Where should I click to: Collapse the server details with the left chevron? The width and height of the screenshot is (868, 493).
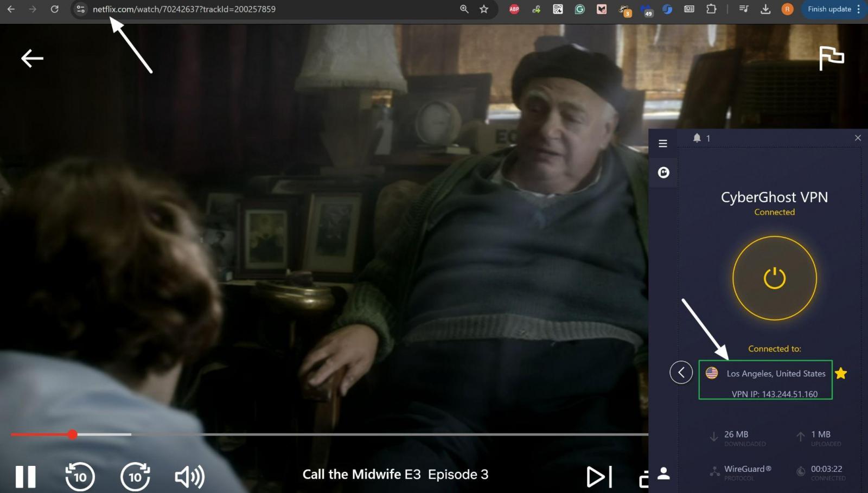681,373
